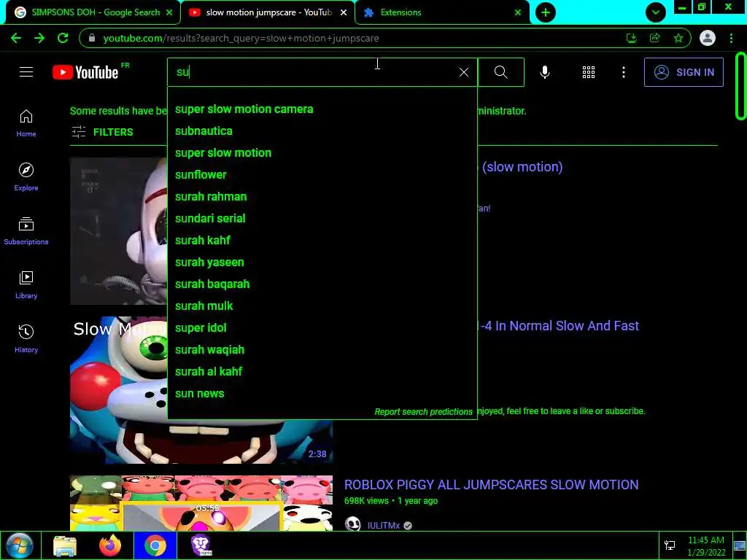Open Chrome from the taskbar

click(155, 545)
